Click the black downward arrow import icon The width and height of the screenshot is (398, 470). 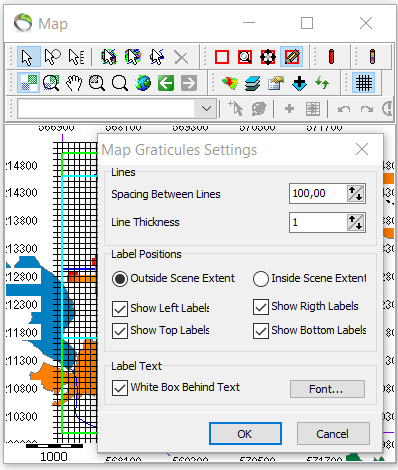(299, 83)
